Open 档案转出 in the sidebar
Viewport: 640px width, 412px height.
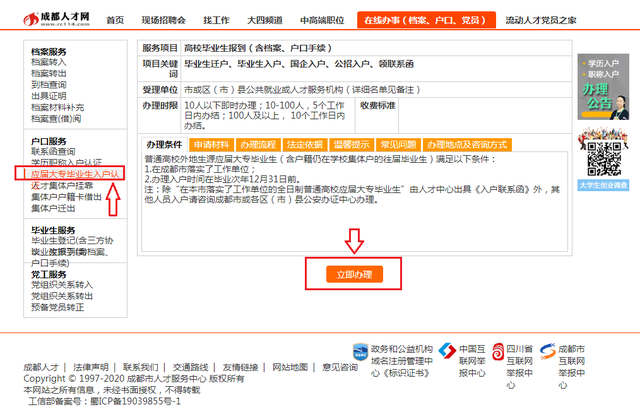pos(49,73)
